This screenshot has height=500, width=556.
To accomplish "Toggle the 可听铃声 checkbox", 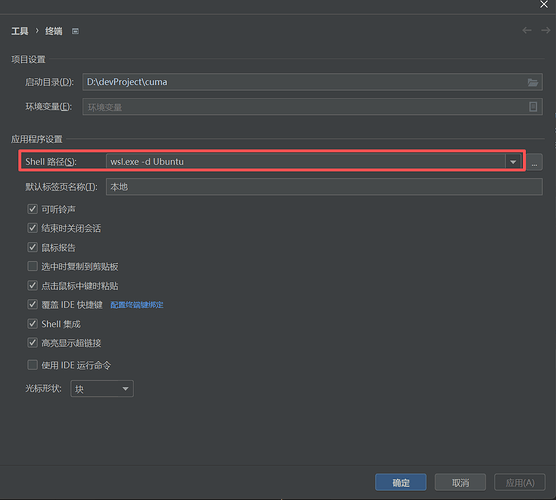I will coord(32,209).
